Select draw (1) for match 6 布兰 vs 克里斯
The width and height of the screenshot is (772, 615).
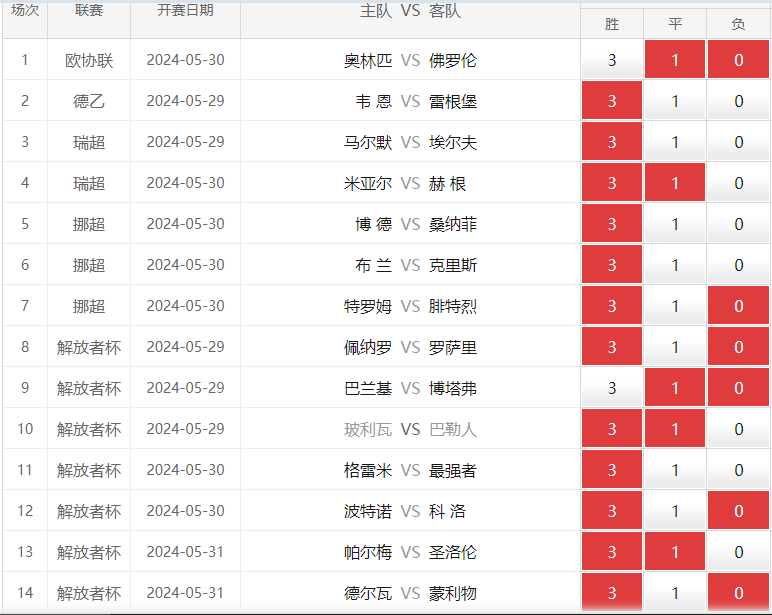coord(675,264)
